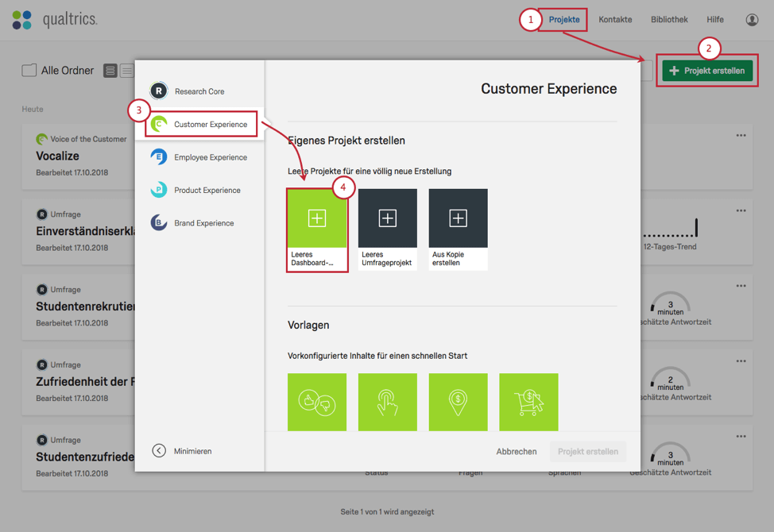
Task: Click the Eigenes Projekt erstellen heading
Action: pyautogui.click(x=346, y=141)
